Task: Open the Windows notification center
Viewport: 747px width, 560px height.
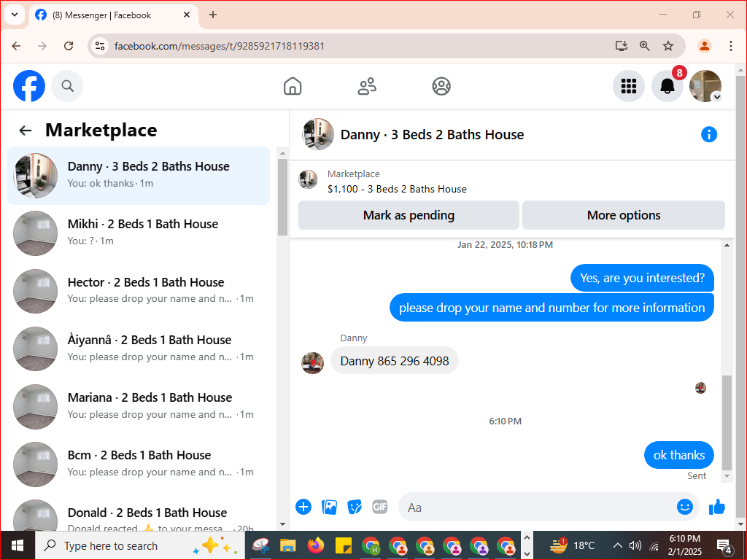Action: click(724, 545)
